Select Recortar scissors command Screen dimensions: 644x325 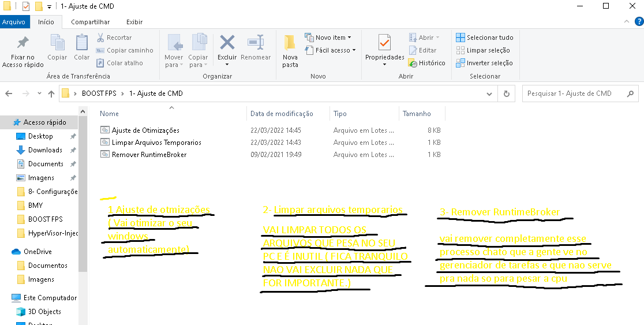coord(114,38)
